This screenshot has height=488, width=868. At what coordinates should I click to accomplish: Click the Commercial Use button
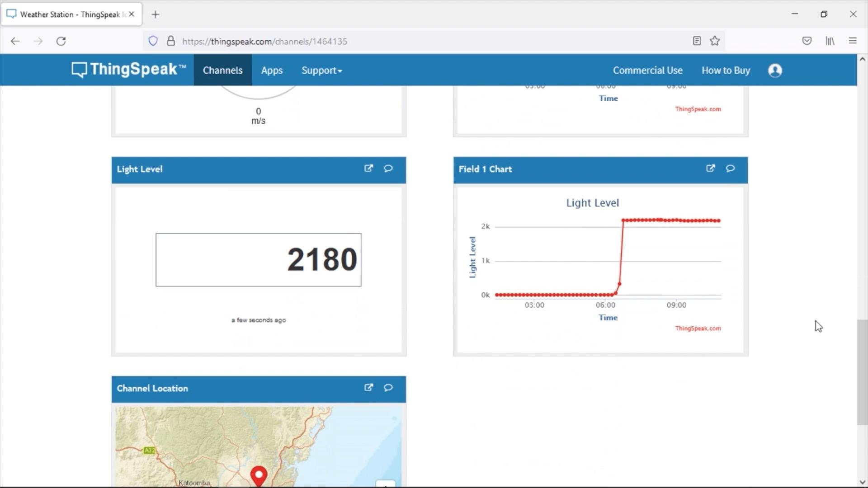click(x=647, y=70)
